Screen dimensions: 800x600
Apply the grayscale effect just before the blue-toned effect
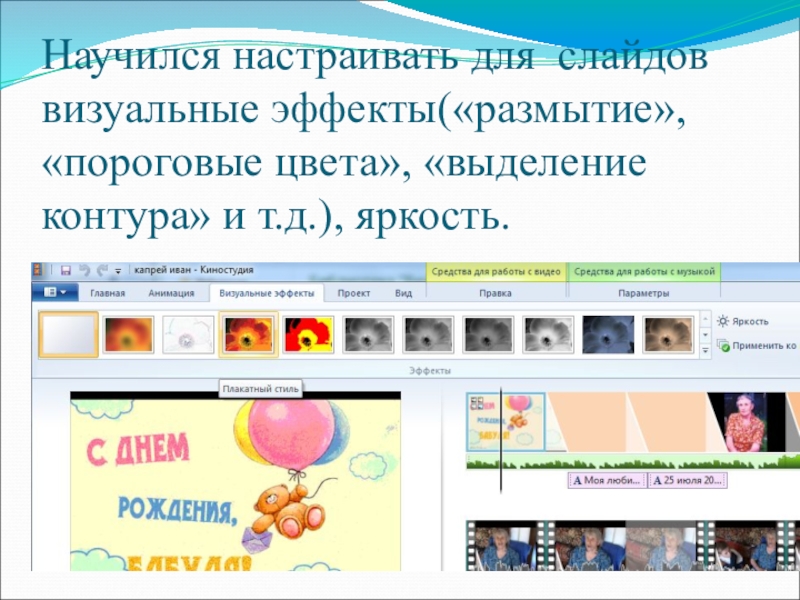[548, 335]
